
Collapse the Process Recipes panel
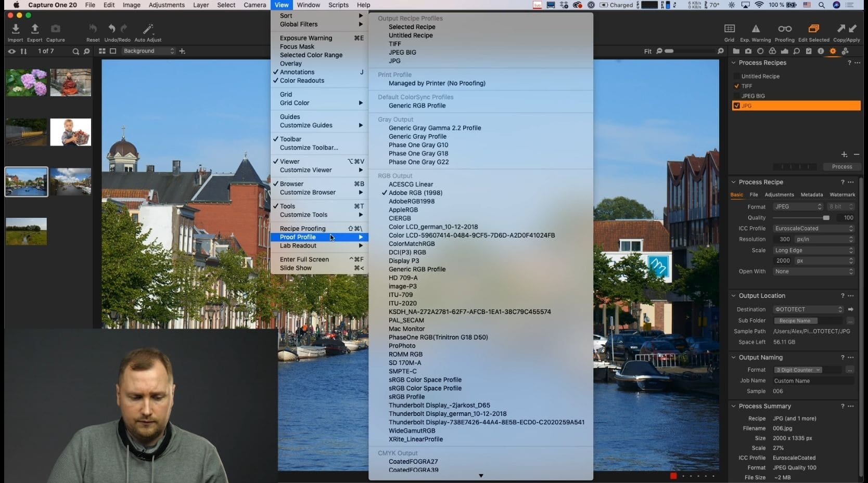coord(734,63)
